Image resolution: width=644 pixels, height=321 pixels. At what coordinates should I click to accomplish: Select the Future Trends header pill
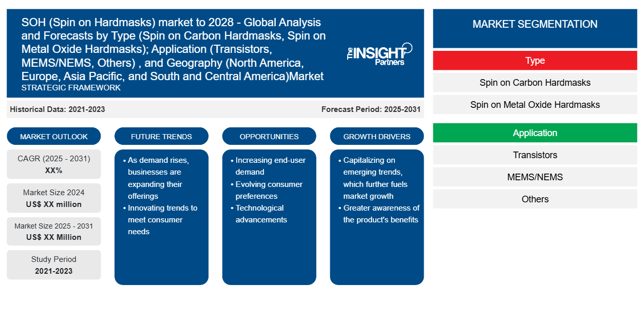tap(161, 136)
